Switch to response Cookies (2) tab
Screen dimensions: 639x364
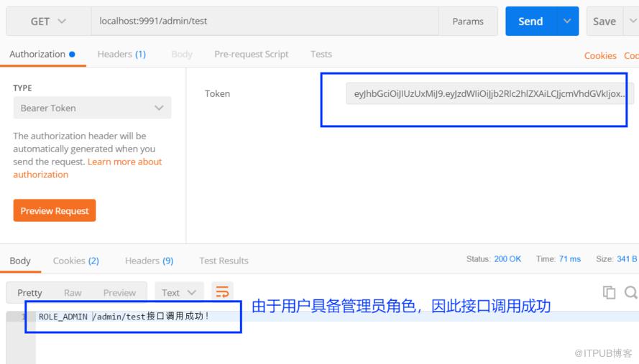tap(75, 261)
